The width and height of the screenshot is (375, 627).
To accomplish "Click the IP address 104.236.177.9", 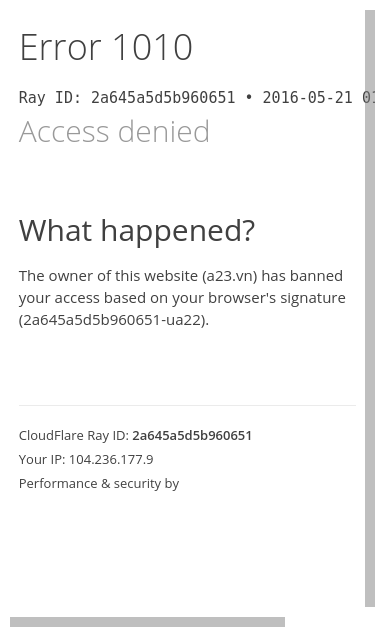I will [111, 459].
